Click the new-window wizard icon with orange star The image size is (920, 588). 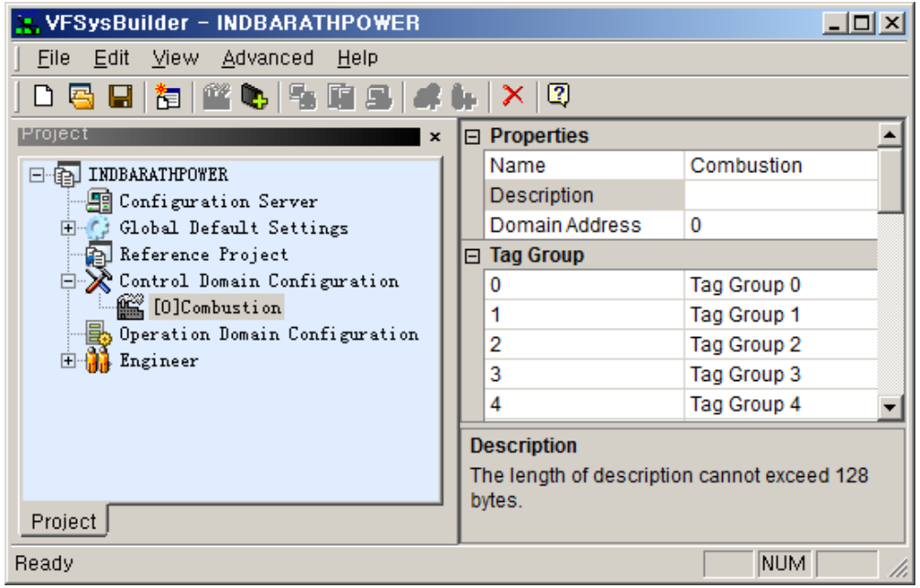coord(168,96)
